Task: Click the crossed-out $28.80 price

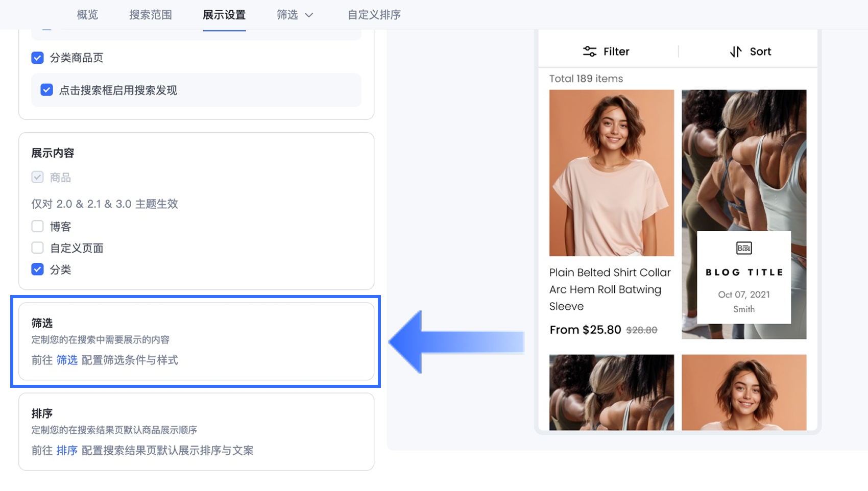Action: point(642,330)
